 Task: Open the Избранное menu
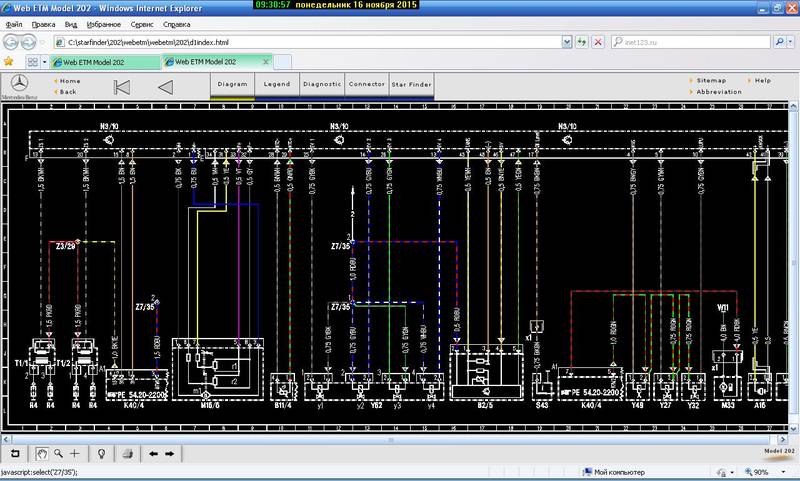[104, 24]
